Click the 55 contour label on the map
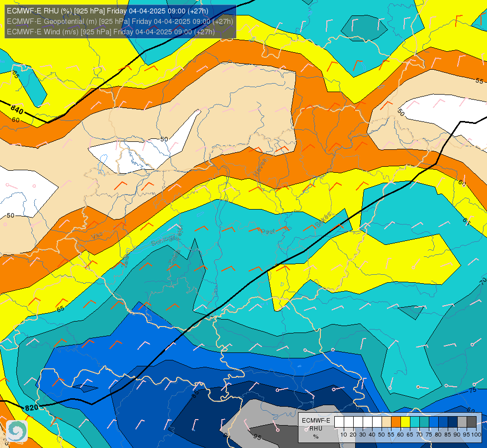The height and width of the screenshot is (448, 487). (480, 81)
